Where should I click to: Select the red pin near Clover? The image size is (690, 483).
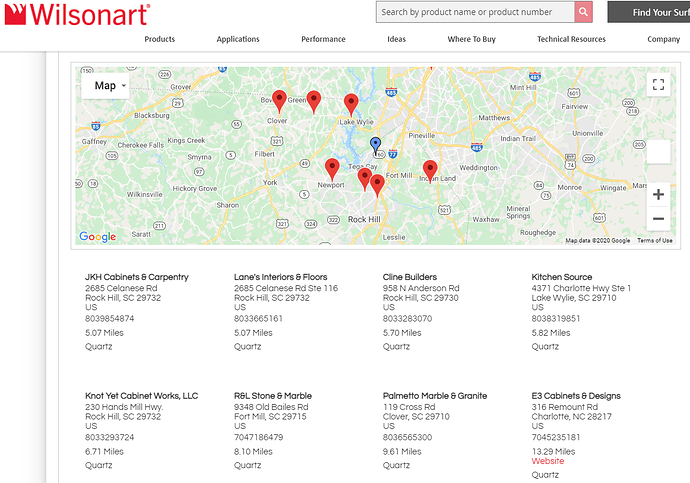pyautogui.click(x=279, y=101)
